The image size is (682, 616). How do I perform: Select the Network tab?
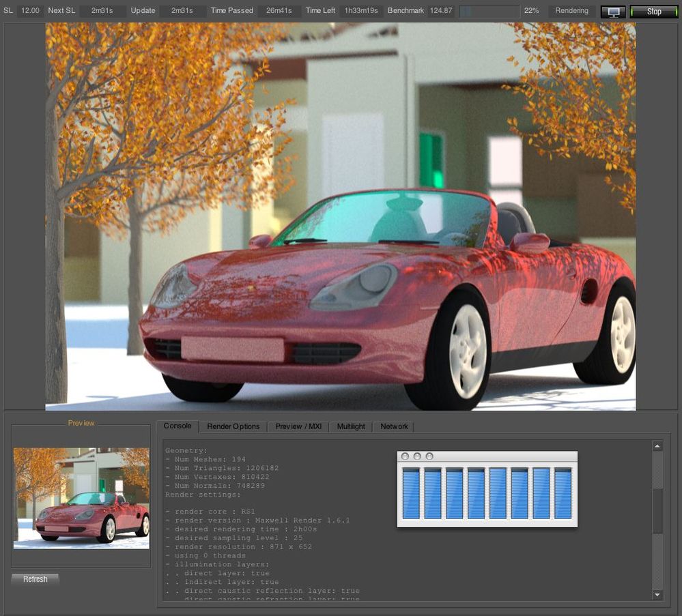pos(395,426)
